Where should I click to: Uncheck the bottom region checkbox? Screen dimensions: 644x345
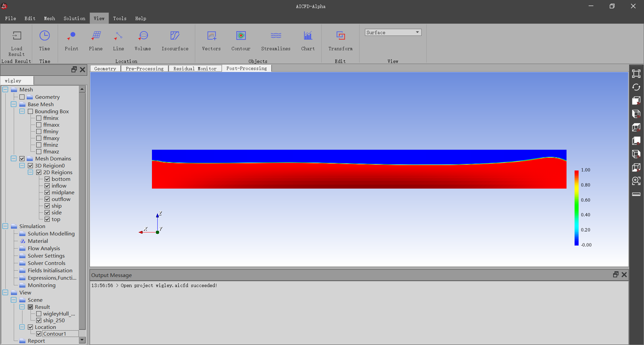click(x=47, y=179)
